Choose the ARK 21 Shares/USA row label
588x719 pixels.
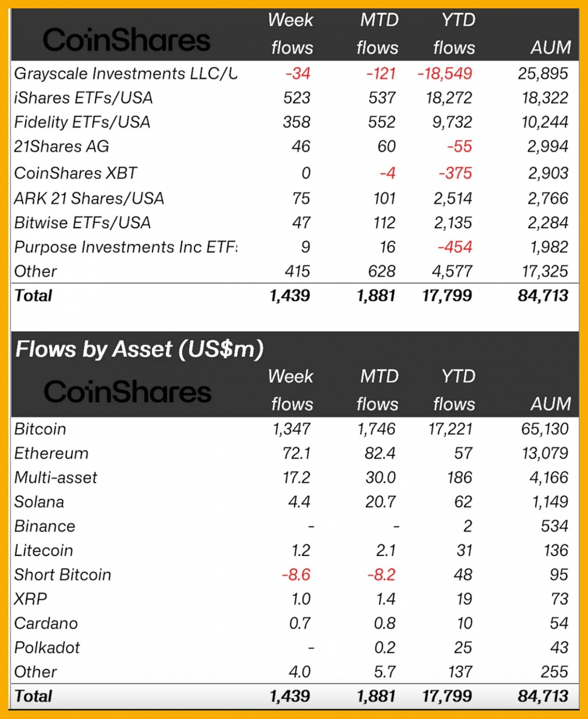pyautogui.click(x=89, y=198)
